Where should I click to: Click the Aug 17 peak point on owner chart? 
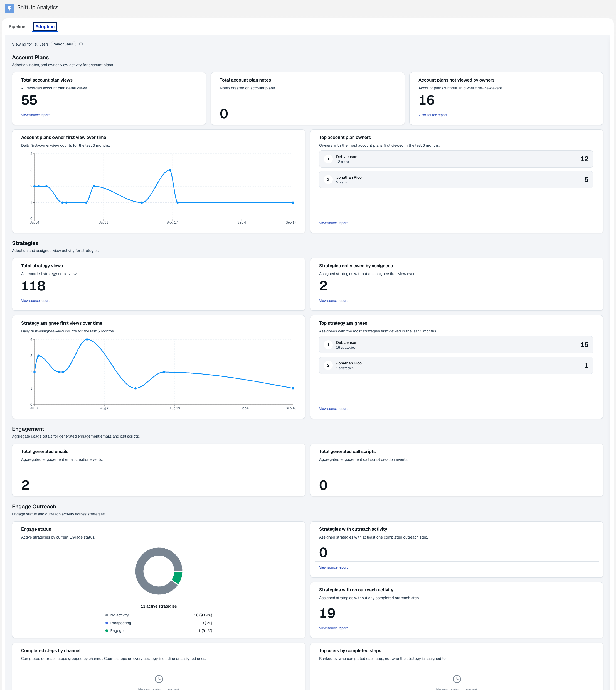[x=169, y=170]
